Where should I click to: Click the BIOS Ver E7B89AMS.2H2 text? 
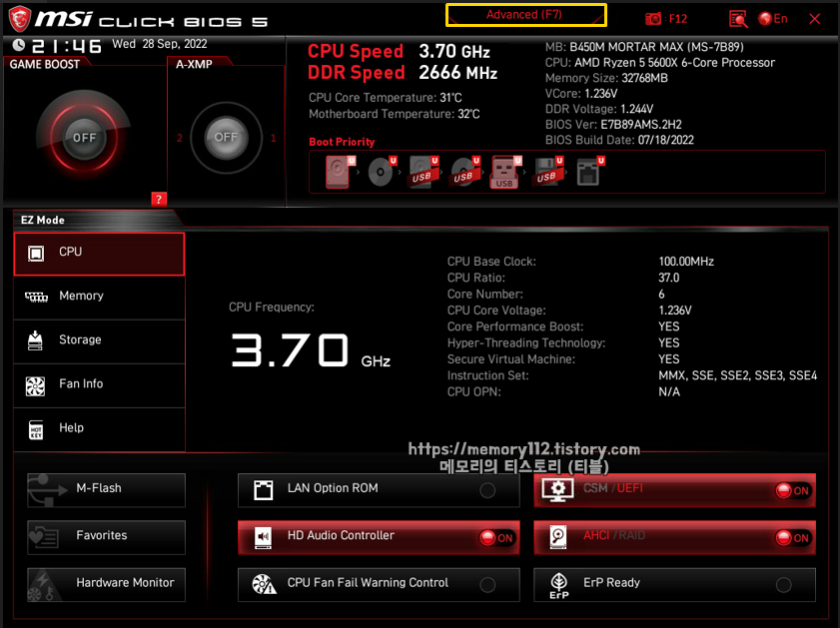pyautogui.click(x=613, y=125)
